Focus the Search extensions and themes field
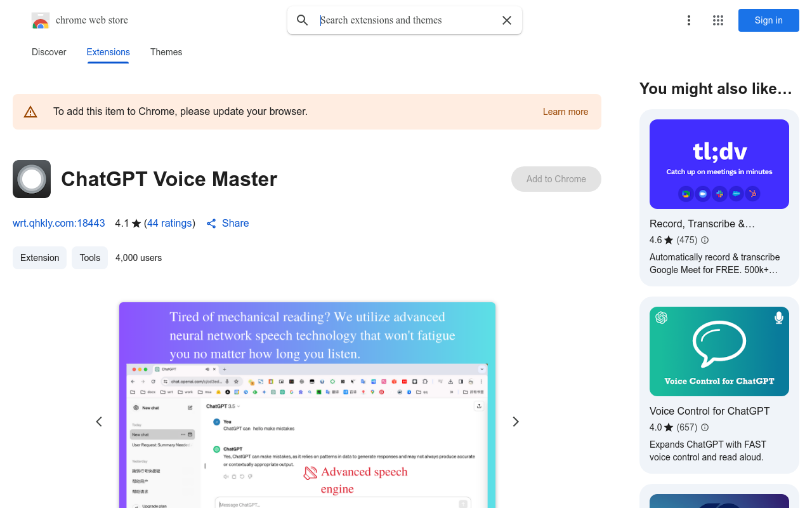The height and width of the screenshot is (508, 812). (405, 20)
